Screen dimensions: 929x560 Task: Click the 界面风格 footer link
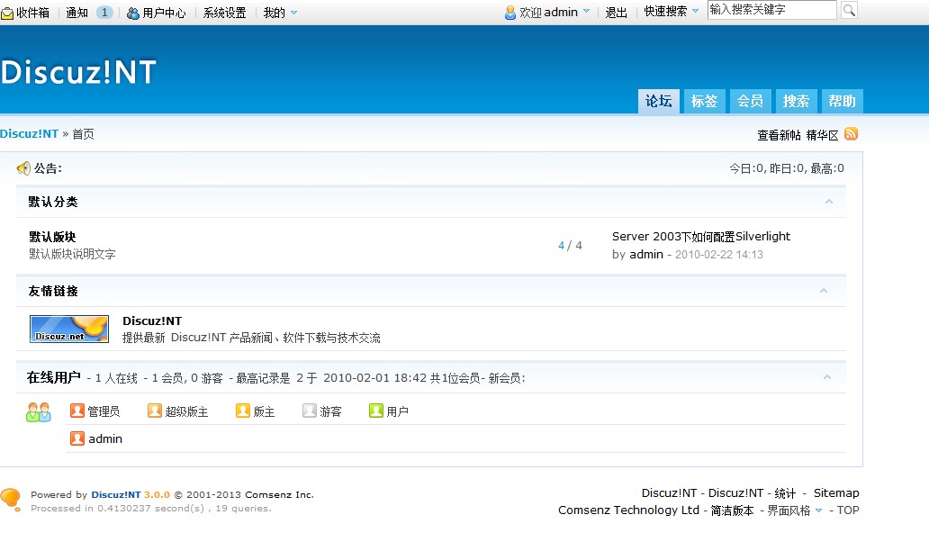point(789,510)
